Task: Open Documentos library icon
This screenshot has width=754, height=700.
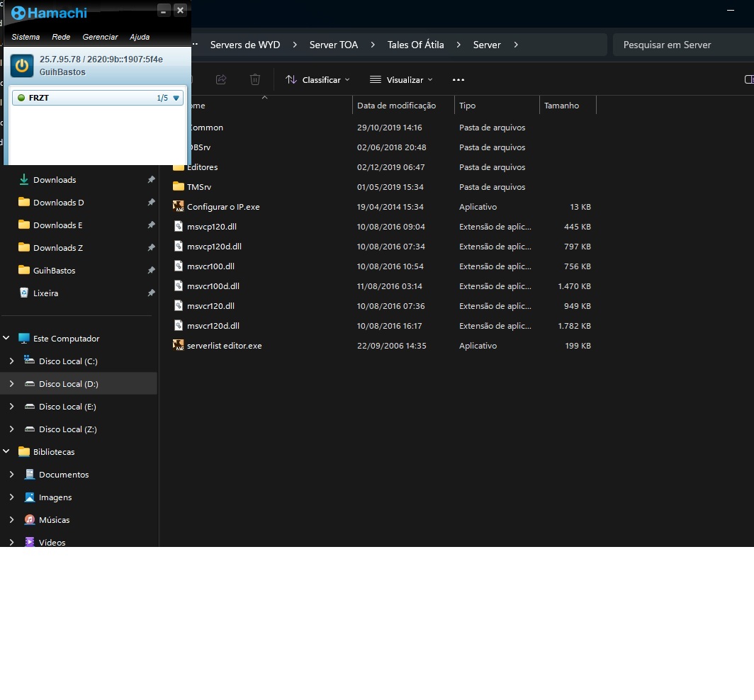Action: (29, 474)
